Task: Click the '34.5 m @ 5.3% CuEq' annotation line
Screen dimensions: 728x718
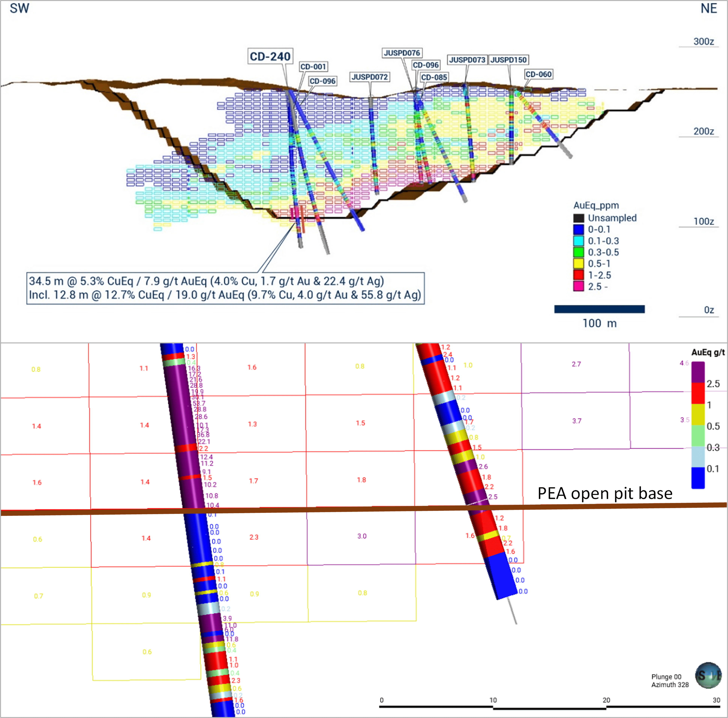Action: (206, 281)
